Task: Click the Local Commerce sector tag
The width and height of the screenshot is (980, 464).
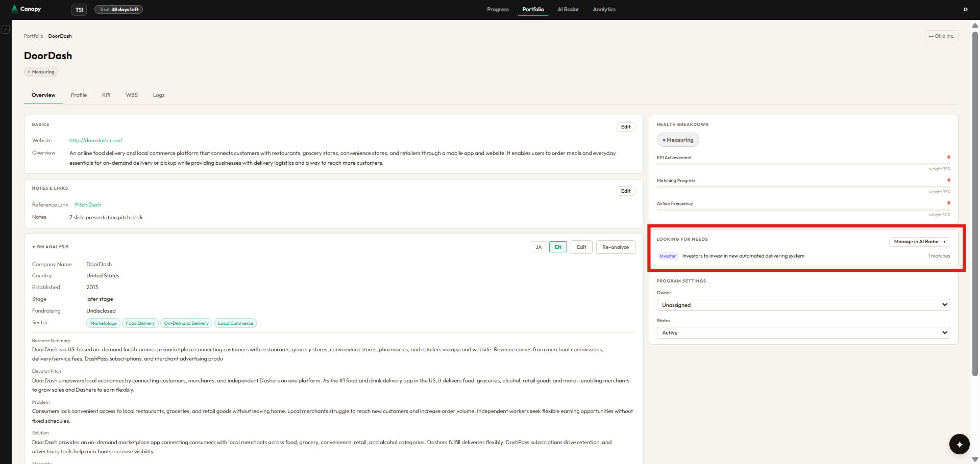Action: coord(235,323)
